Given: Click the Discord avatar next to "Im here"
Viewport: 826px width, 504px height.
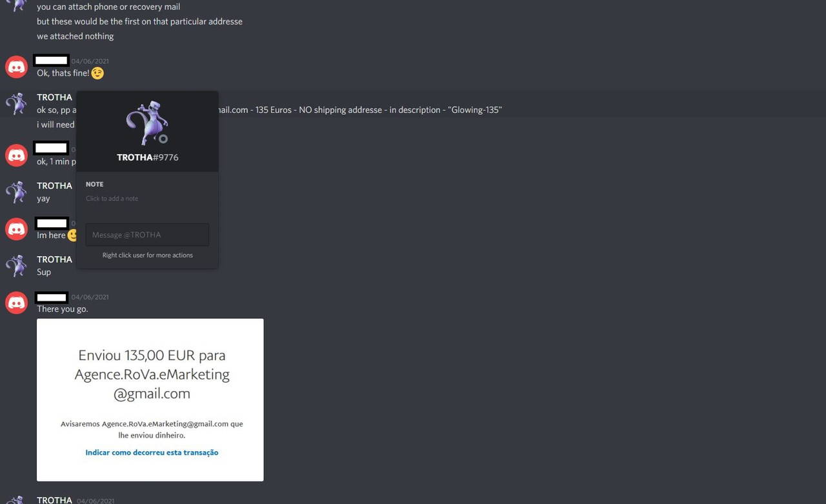Looking at the screenshot, I should coord(16,228).
